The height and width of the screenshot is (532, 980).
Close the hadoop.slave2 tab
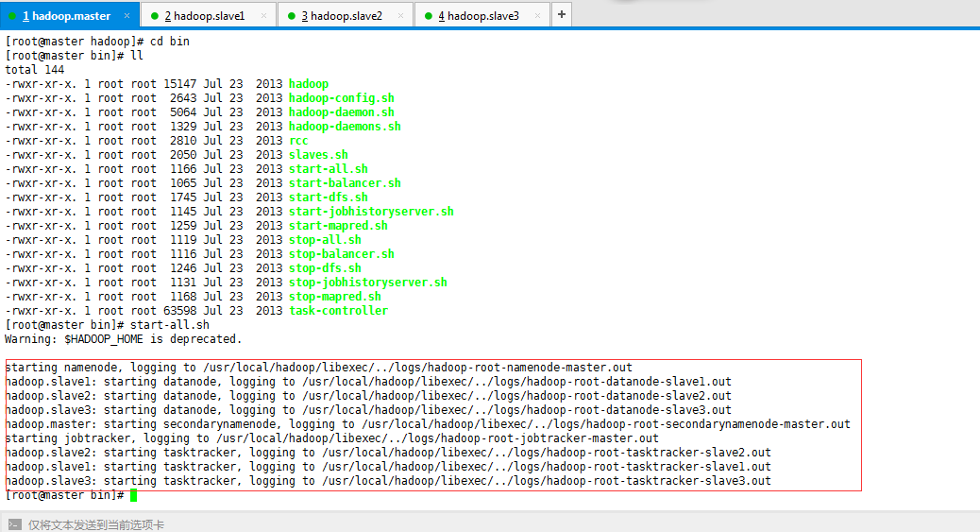(400, 16)
